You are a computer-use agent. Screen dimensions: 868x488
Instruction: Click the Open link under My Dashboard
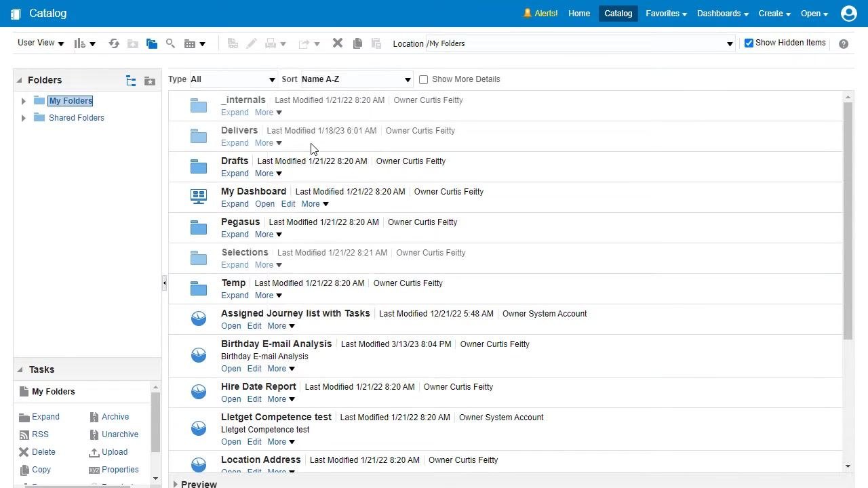[264, 204]
